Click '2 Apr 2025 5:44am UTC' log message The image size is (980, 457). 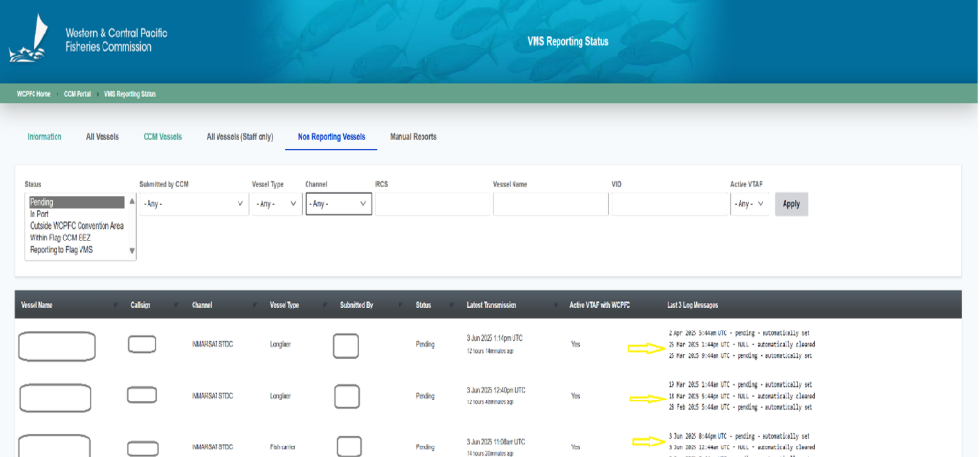click(739, 333)
